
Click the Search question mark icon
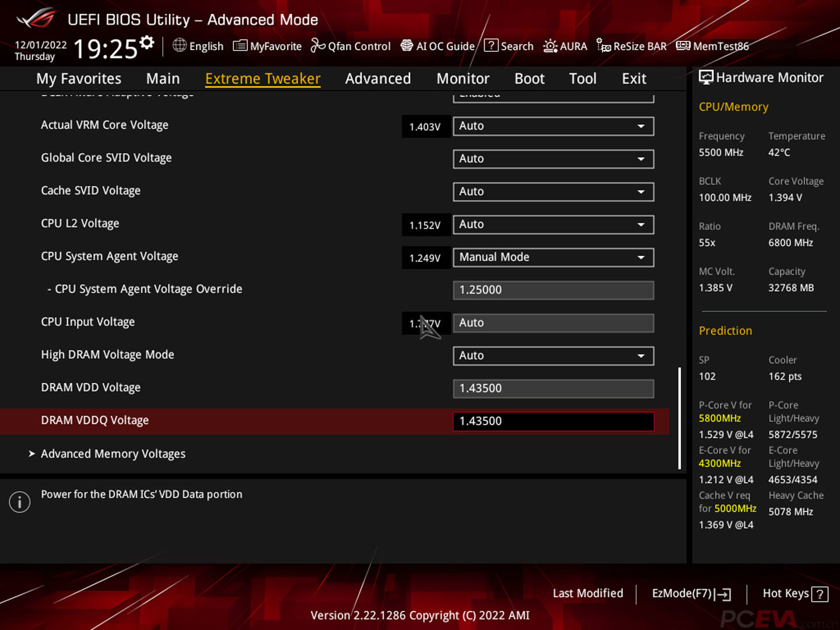click(491, 45)
